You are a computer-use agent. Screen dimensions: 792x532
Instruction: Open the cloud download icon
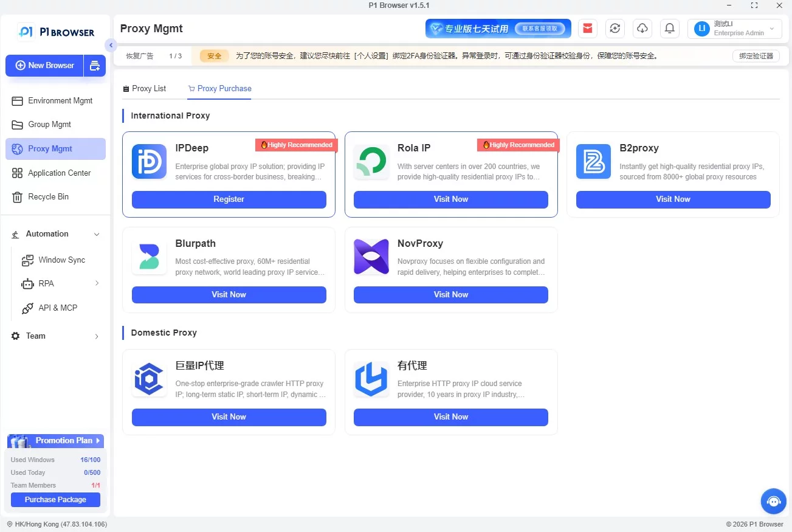[x=642, y=28]
